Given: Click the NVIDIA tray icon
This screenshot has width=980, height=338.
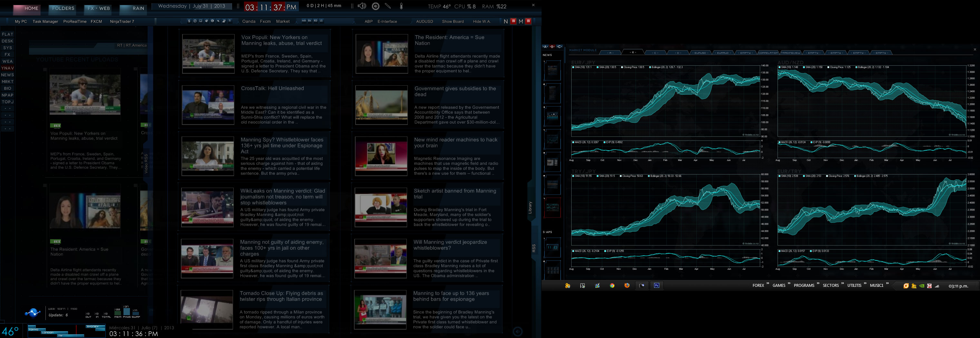Looking at the screenshot, I should tap(921, 286).
